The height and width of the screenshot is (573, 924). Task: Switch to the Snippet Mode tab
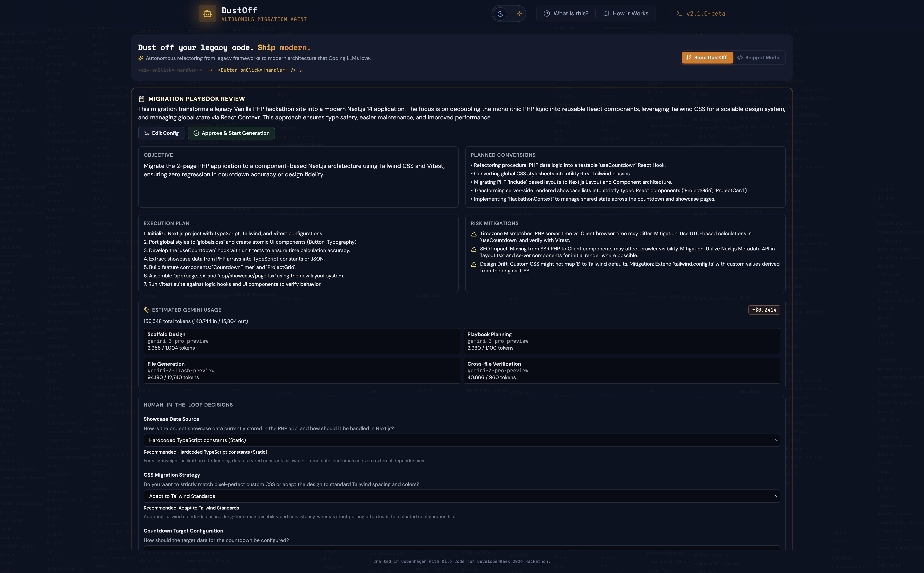pyautogui.click(x=758, y=58)
